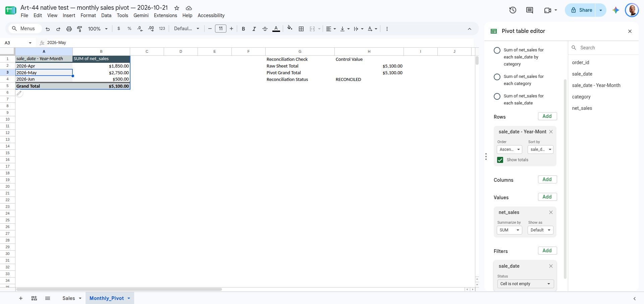Image resolution: width=644 pixels, height=304 pixels.
Task: Click the Share button
Action: click(x=582, y=10)
